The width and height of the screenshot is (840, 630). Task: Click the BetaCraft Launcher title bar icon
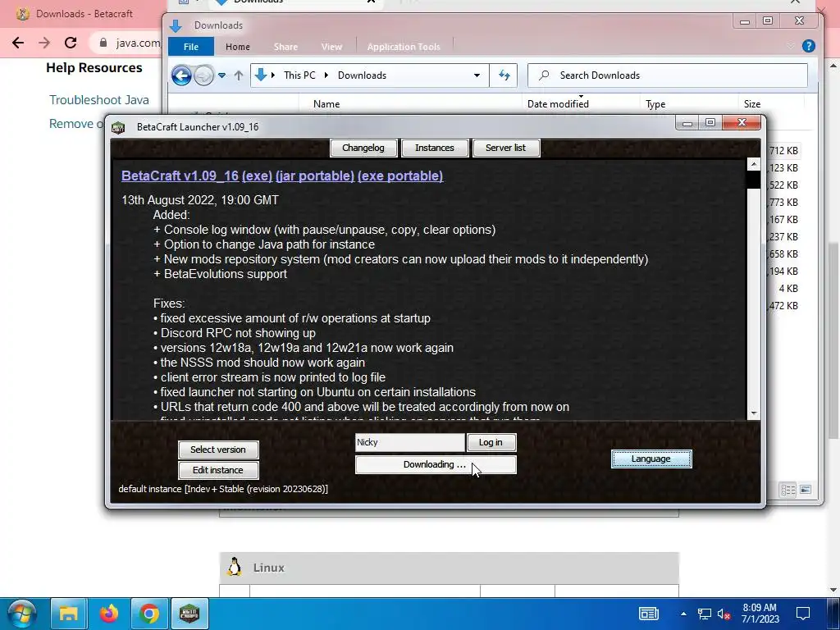point(118,127)
